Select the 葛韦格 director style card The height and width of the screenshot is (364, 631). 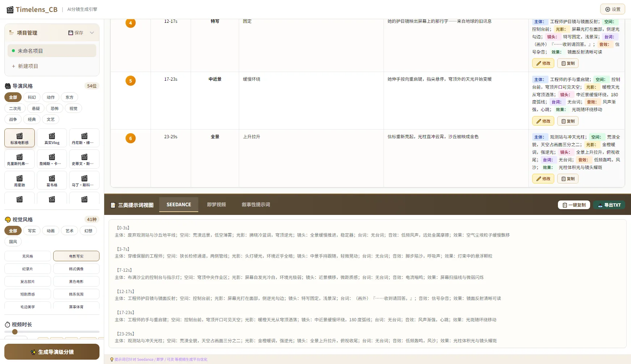point(52,180)
